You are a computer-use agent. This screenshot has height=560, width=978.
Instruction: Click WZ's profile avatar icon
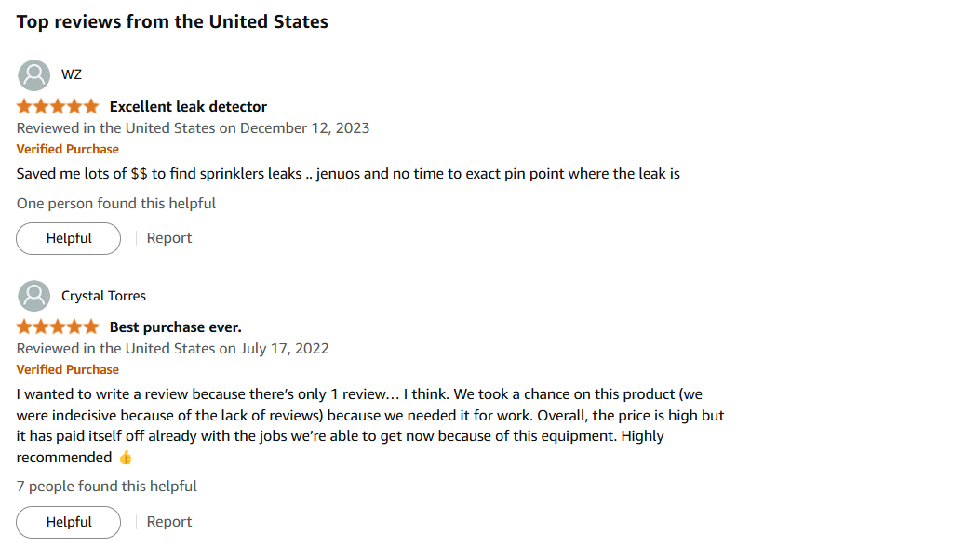33,75
